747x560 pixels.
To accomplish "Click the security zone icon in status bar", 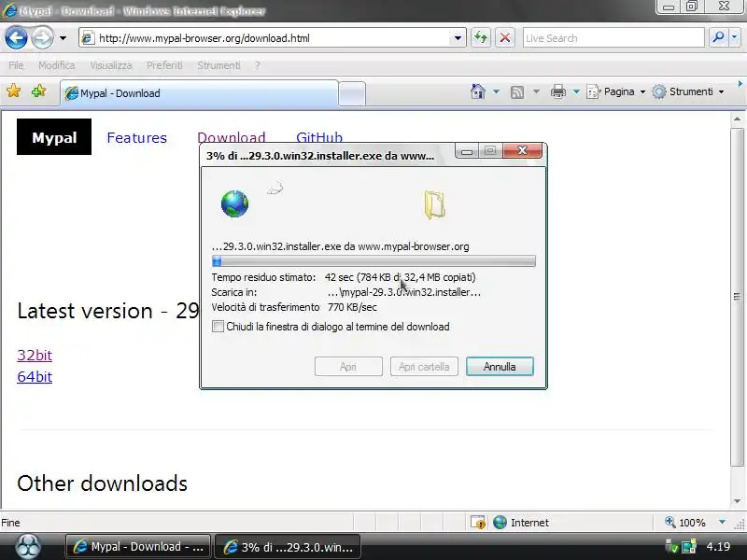I will click(478, 523).
